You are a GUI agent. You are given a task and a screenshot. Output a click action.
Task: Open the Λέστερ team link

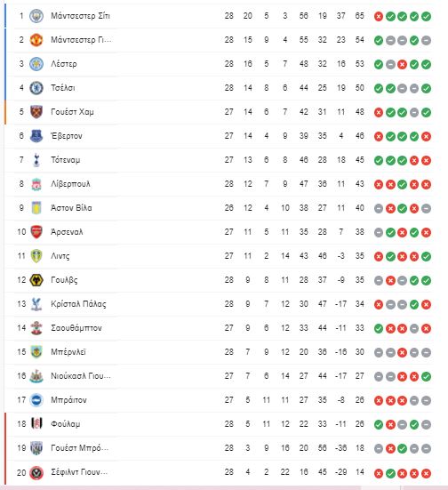coord(64,64)
